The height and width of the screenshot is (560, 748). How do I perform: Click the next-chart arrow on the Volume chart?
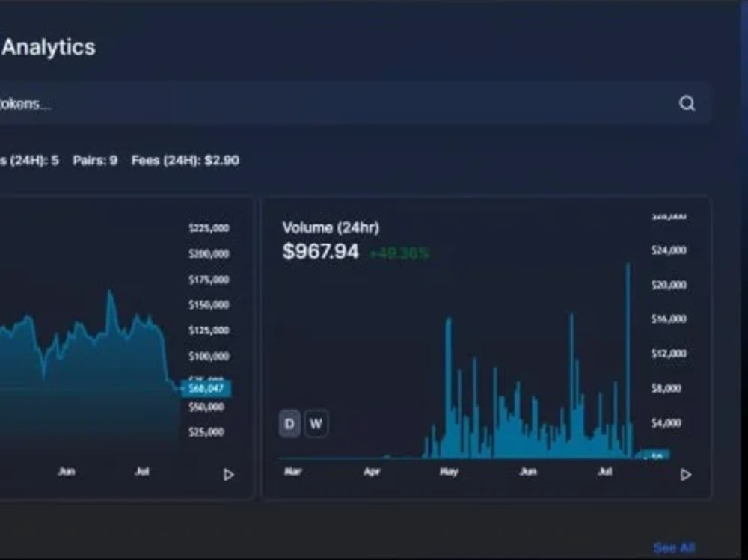686,474
